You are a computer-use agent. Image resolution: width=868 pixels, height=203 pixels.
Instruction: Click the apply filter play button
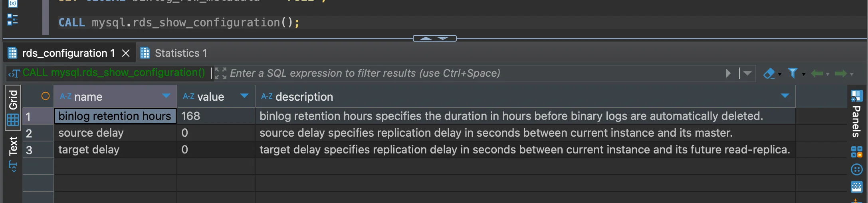pyautogui.click(x=729, y=73)
